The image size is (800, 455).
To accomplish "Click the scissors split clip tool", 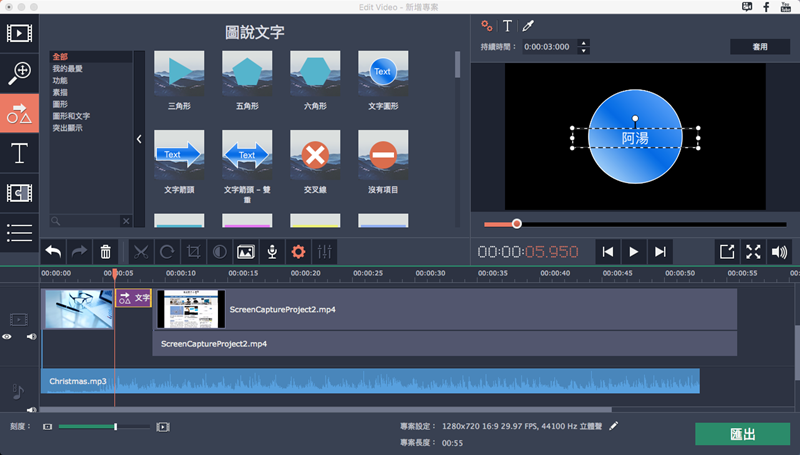I will [140, 252].
